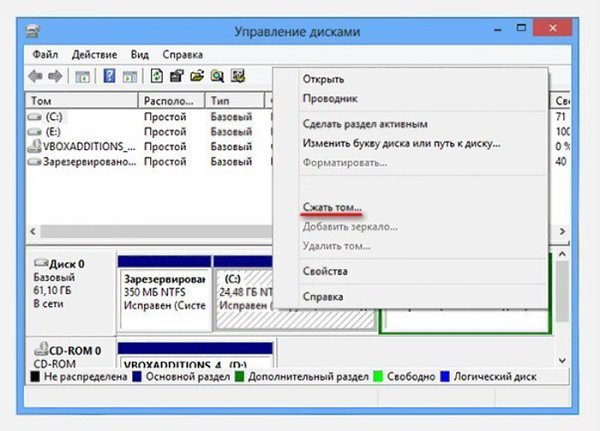
Task: Click blue Логический диск legend swatch
Action: point(444,377)
